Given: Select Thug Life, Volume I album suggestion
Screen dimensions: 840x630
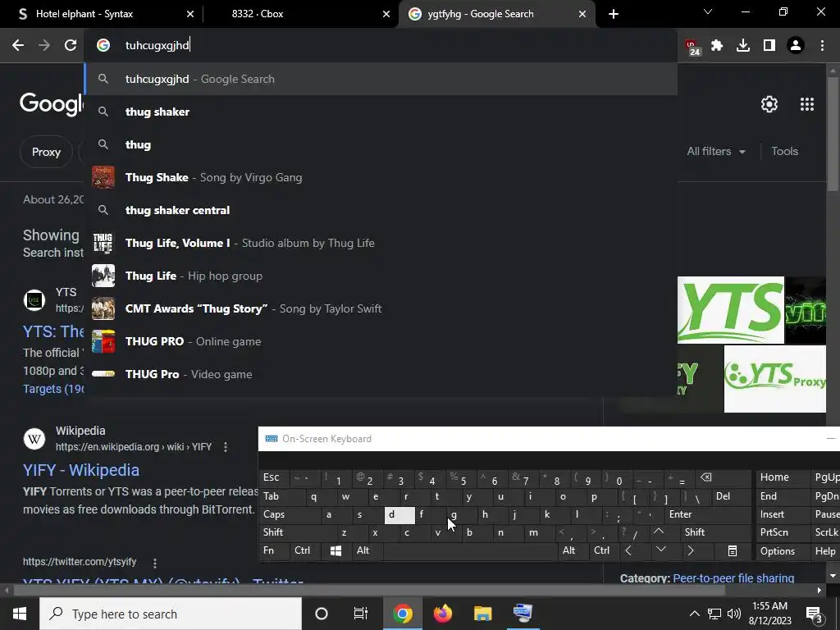Looking at the screenshot, I should 381,243.
